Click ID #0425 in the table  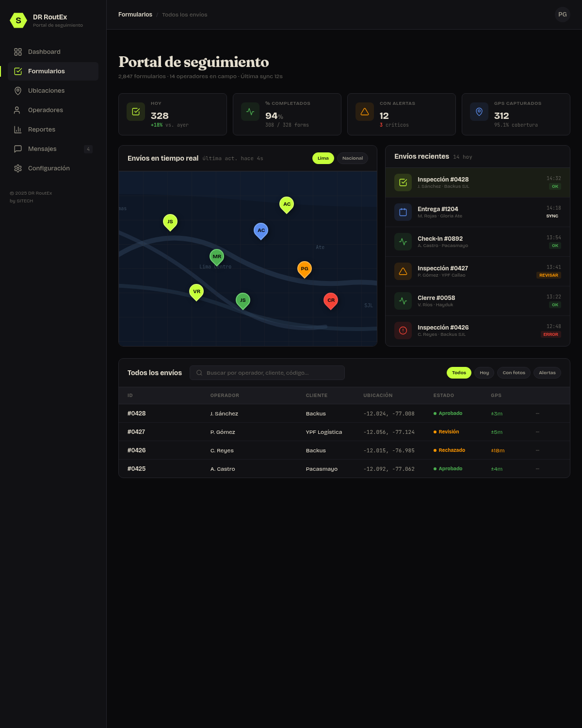click(137, 469)
